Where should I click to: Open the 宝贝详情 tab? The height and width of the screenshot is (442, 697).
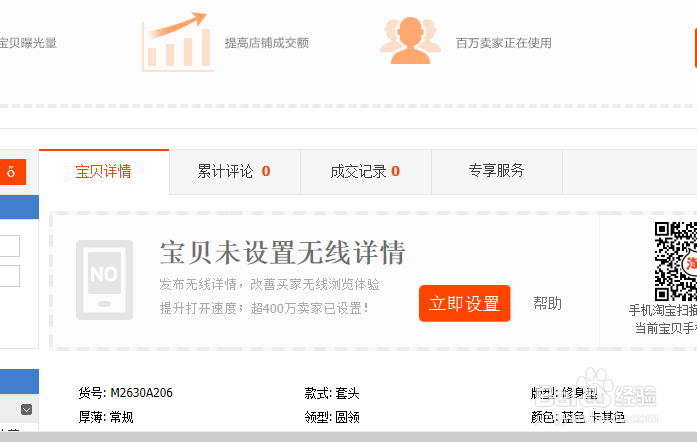click(x=104, y=172)
